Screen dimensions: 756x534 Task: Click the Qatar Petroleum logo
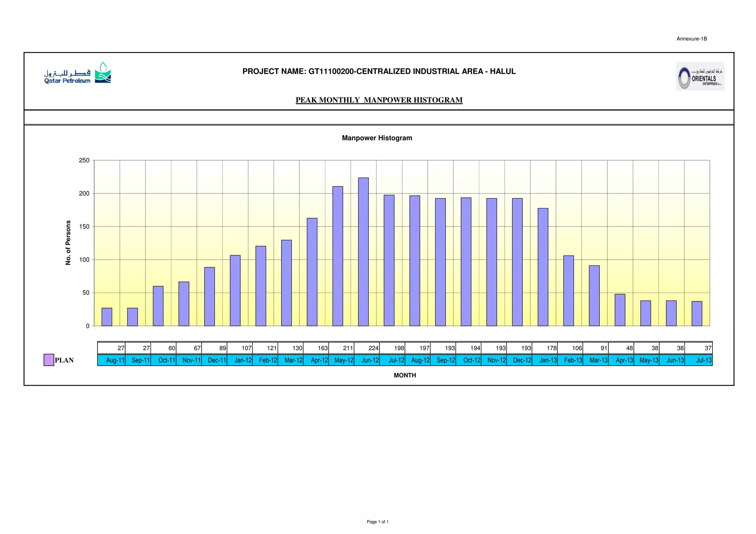click(x=78, y=73)
